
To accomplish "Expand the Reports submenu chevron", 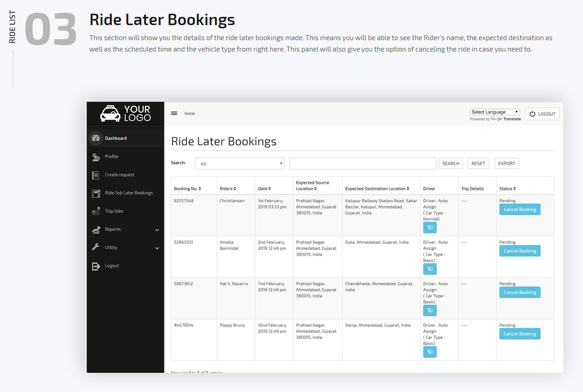I will 157,229.
